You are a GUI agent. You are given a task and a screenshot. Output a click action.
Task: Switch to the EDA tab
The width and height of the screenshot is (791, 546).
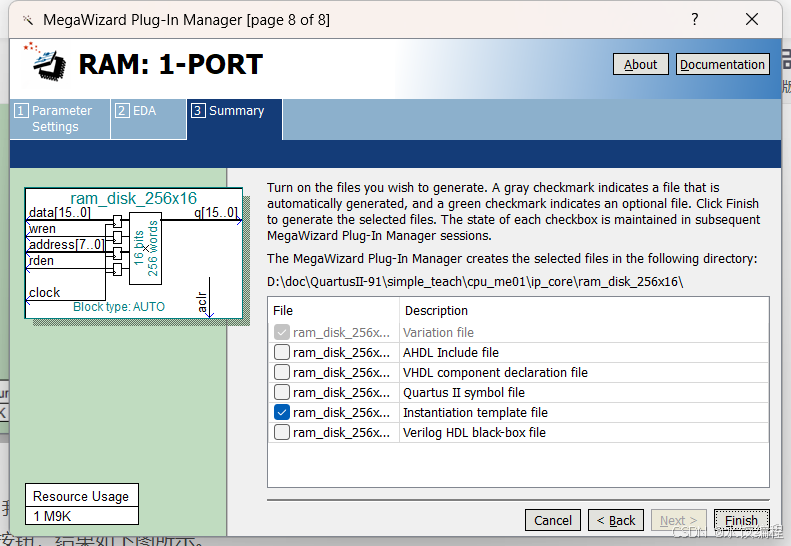pyautogui.click(x=148, y=119)
